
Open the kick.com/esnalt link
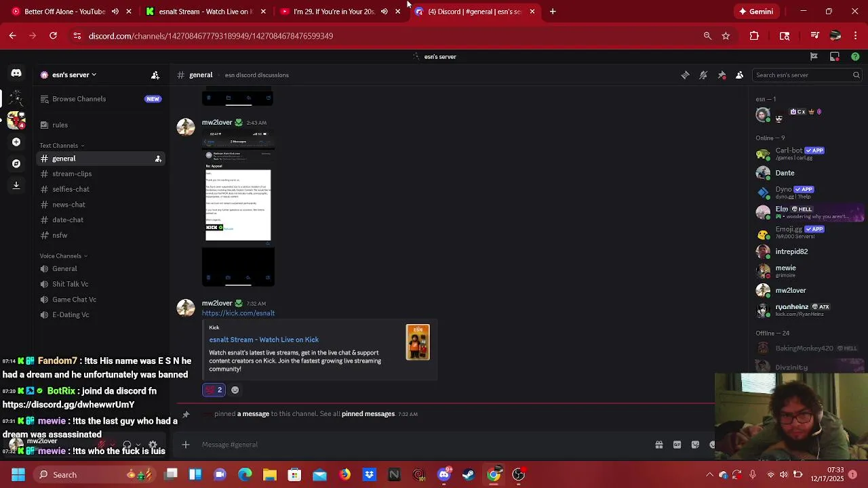pyautogui.click(x=238, y=313)
